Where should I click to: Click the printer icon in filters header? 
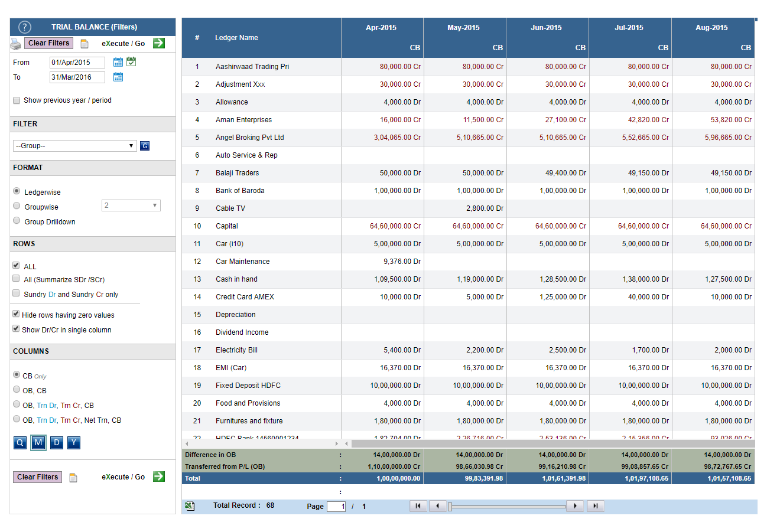pos(16,44)
